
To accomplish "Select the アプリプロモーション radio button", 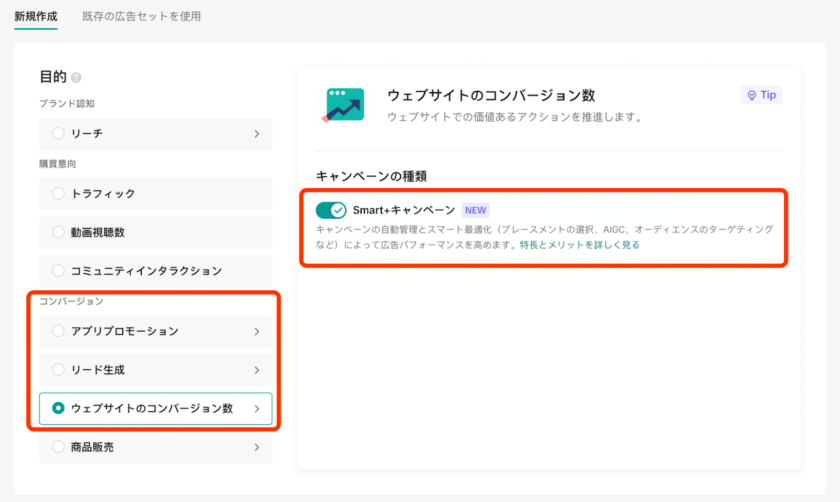I will [58, 331].
